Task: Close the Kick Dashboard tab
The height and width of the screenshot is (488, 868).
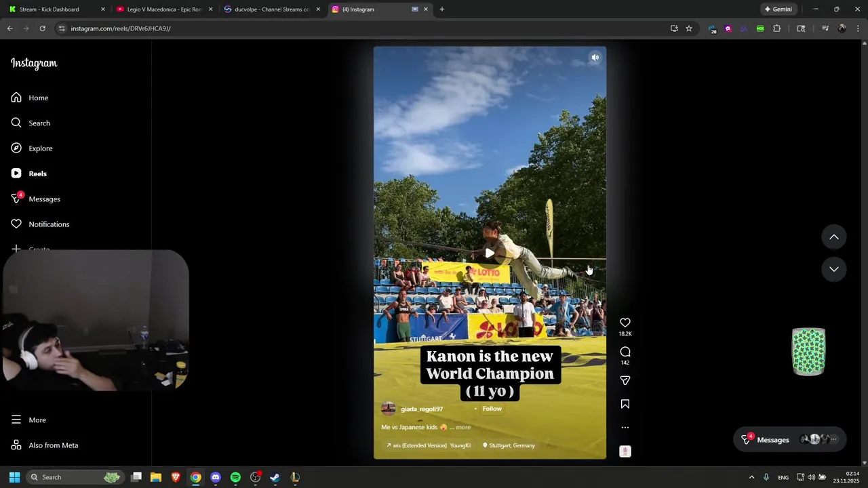Action: (103, 9)
